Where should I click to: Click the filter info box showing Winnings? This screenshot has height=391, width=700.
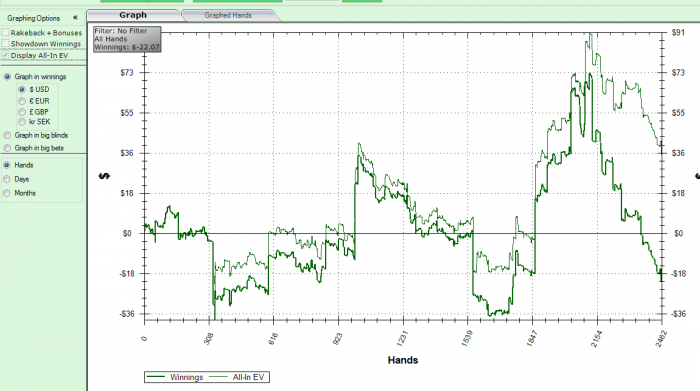click(127, 39)
